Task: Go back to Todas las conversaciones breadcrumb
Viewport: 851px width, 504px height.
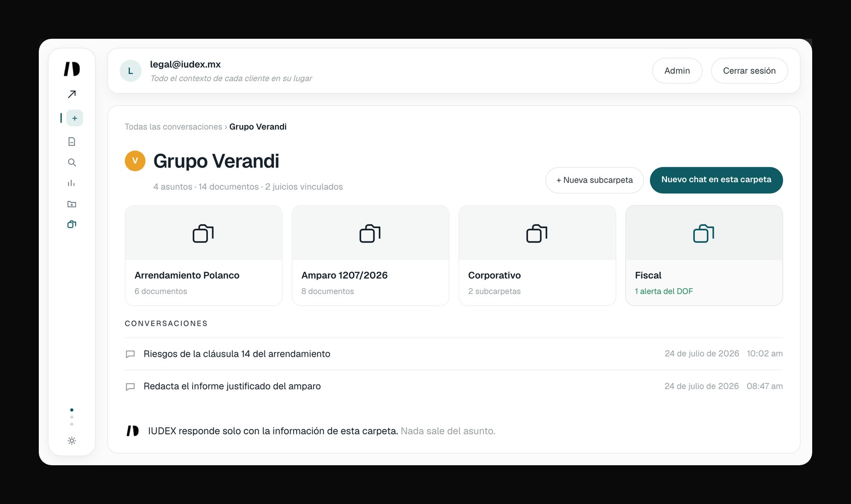Action: coord(173,127)
